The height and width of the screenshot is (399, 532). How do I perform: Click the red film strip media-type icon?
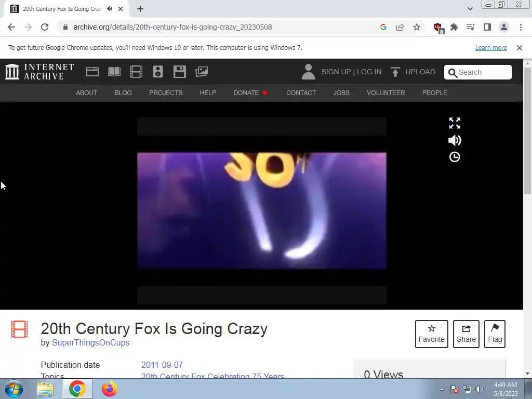[x=19, y=329]
